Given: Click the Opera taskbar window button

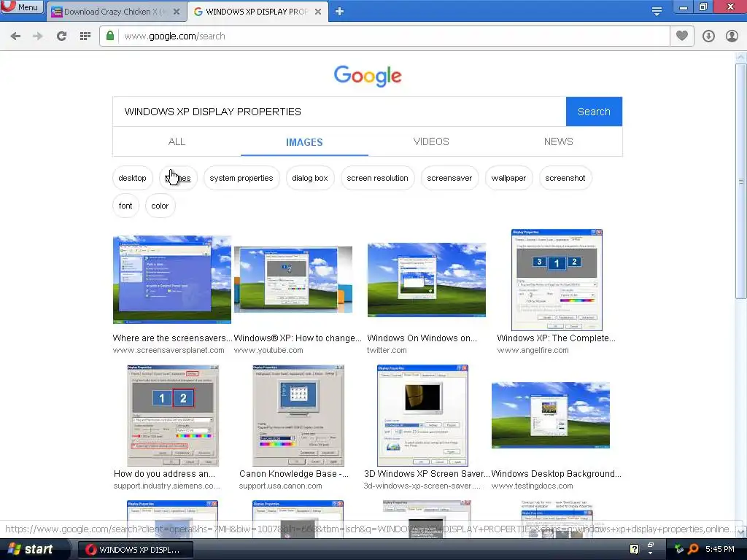Looking at the screenshot, I should coord(135,550).
